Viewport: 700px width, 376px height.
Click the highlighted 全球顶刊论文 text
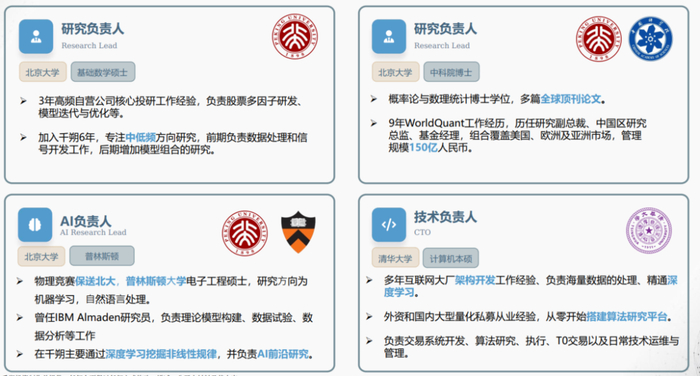pyautogui.click(x=571, y=99)
